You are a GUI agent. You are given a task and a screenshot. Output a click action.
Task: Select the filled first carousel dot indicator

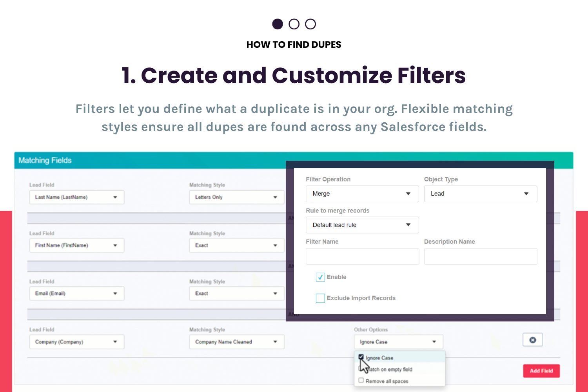point(278,24)
